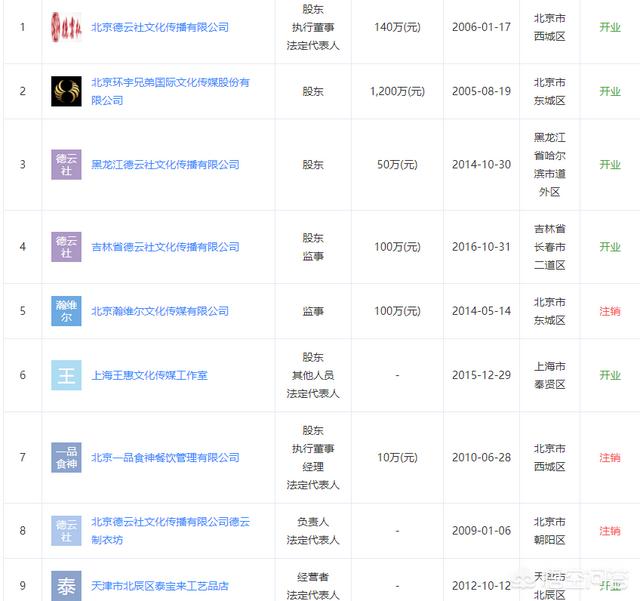Click 负责人 法定代表人 role cell
This screenshot has width=640, height=601.
point(313,531)
